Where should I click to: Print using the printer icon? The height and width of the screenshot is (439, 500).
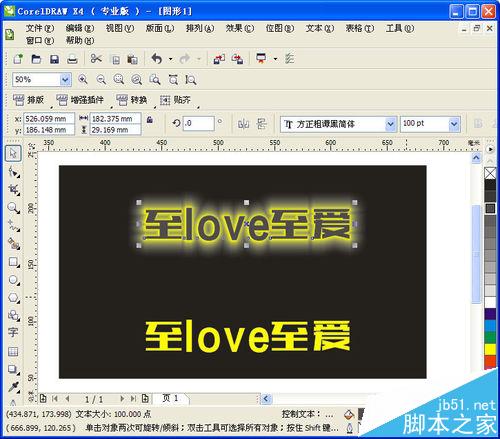point(72,59)
